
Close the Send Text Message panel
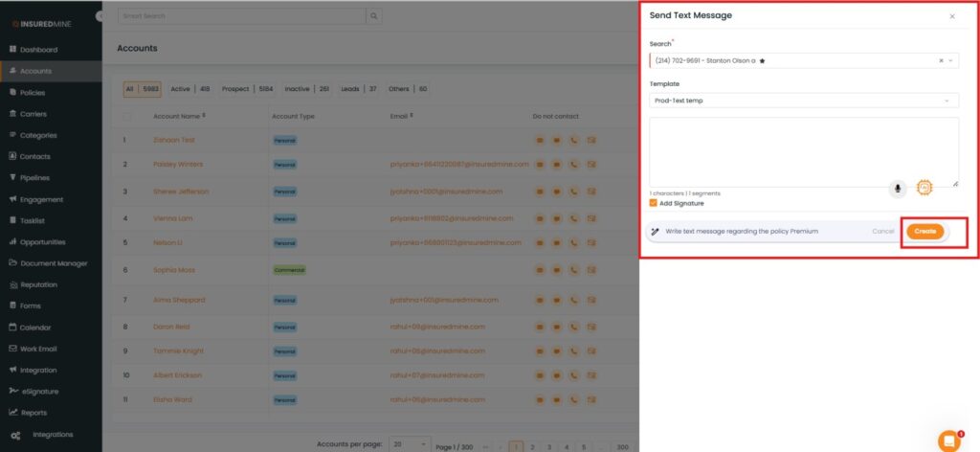[951, 16]
